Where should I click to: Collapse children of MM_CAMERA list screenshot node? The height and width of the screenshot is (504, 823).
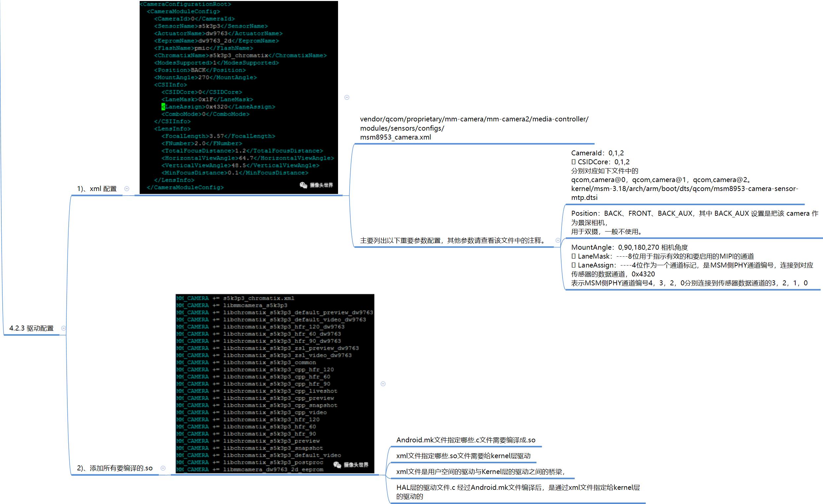(x=383, y=384)
